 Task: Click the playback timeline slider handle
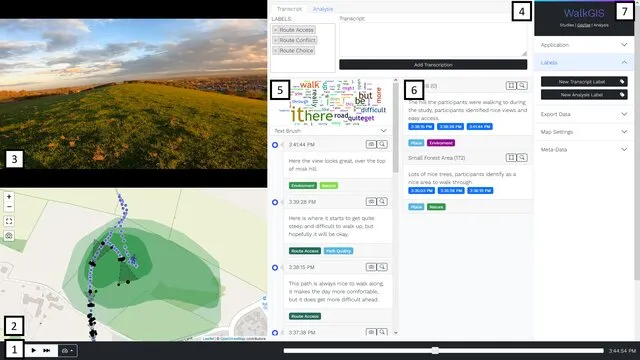pos(436,350)
